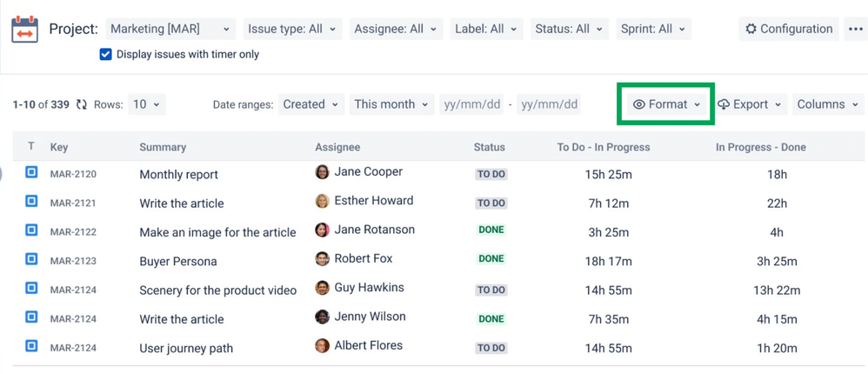
Task: Click the T type column header
Action: click(31, 146)
